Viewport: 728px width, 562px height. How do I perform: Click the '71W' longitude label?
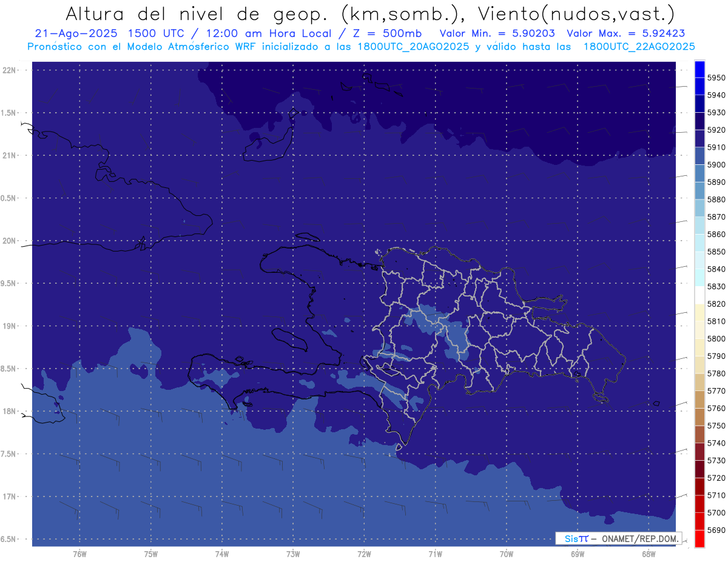[435, 554]
